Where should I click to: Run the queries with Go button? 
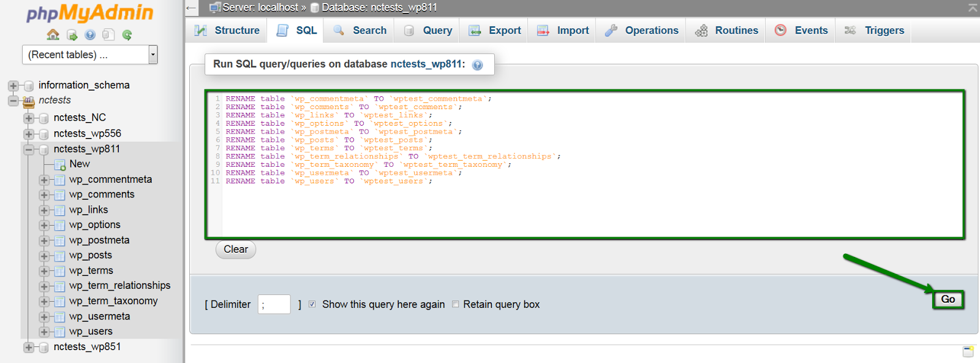[x=948, y=299]
